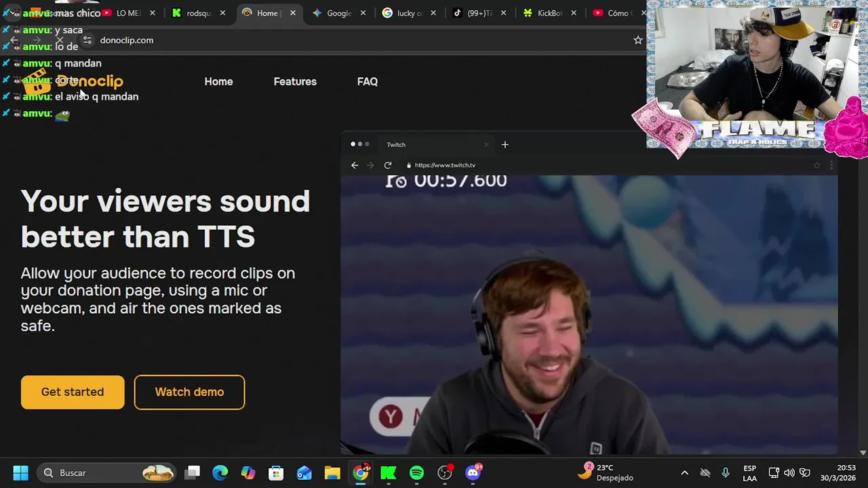Open Task View from the taskbar
Image resolution: width=868 pixels, height=488 pixels.
193,472
